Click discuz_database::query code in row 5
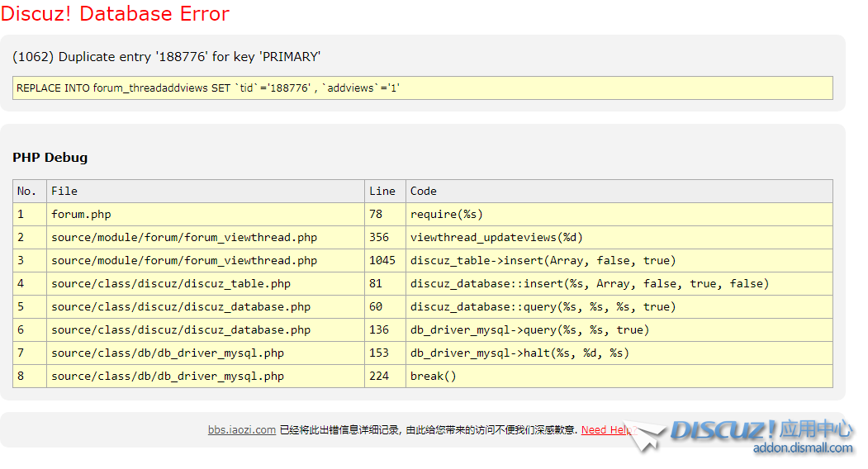The width and height of the screenshot is (868, 469). click(x=543, y=306)
